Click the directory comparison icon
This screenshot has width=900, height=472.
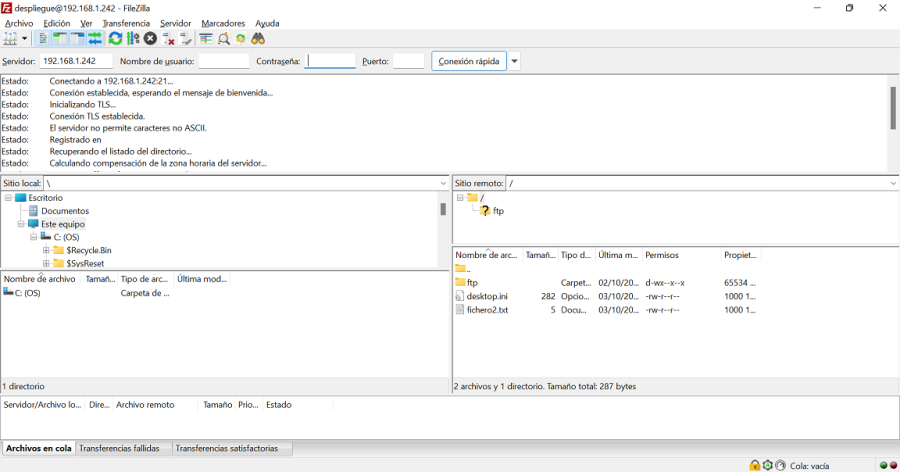point(223,39)
